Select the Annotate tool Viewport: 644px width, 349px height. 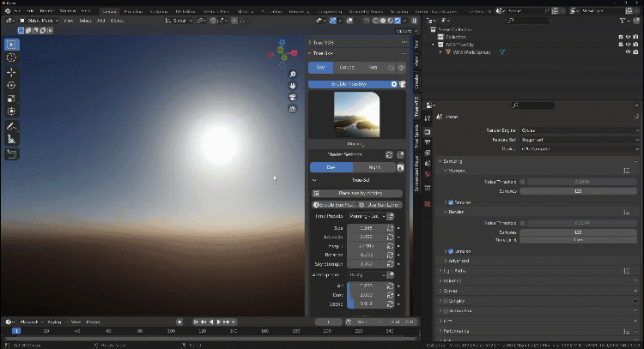(11, 125)
